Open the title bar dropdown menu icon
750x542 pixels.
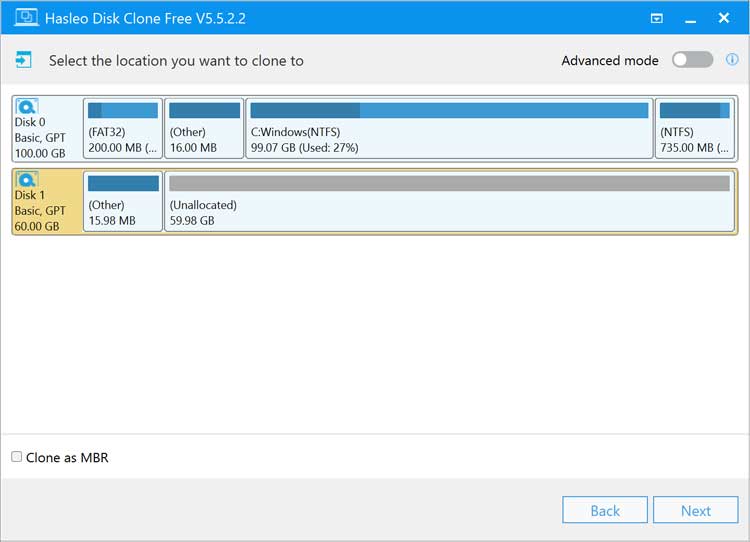(657, 18)
